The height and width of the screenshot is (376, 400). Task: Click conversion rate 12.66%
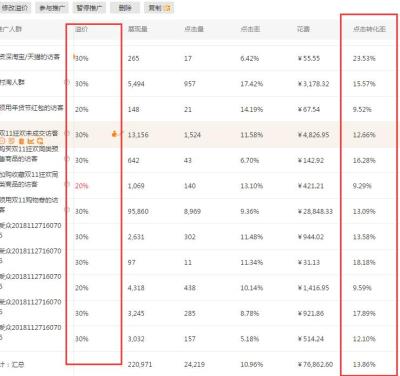click(364, 135)
